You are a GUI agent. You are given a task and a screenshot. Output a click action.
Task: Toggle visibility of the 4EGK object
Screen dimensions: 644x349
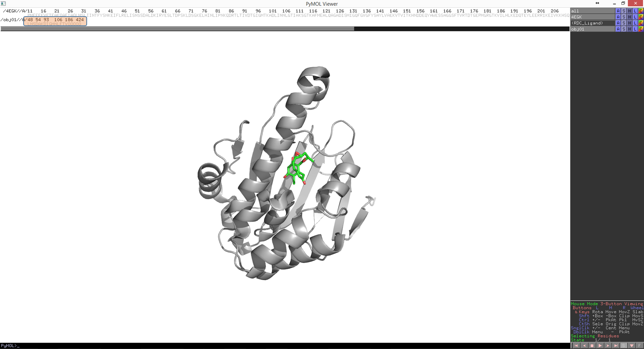tap(593, 17)
